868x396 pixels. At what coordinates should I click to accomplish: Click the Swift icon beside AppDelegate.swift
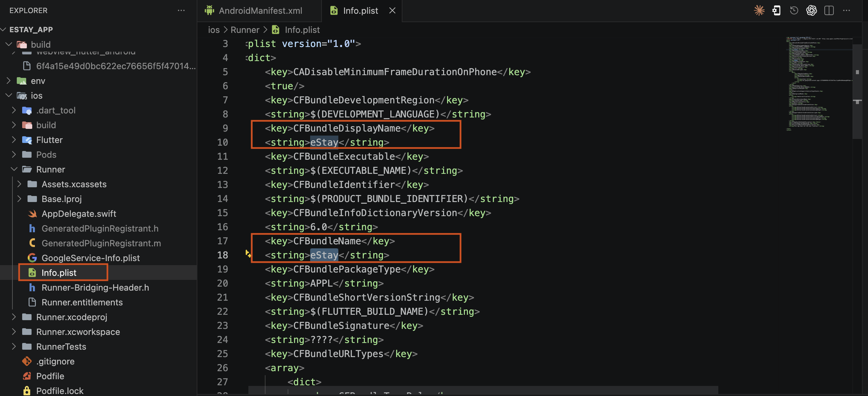point(32,214)
